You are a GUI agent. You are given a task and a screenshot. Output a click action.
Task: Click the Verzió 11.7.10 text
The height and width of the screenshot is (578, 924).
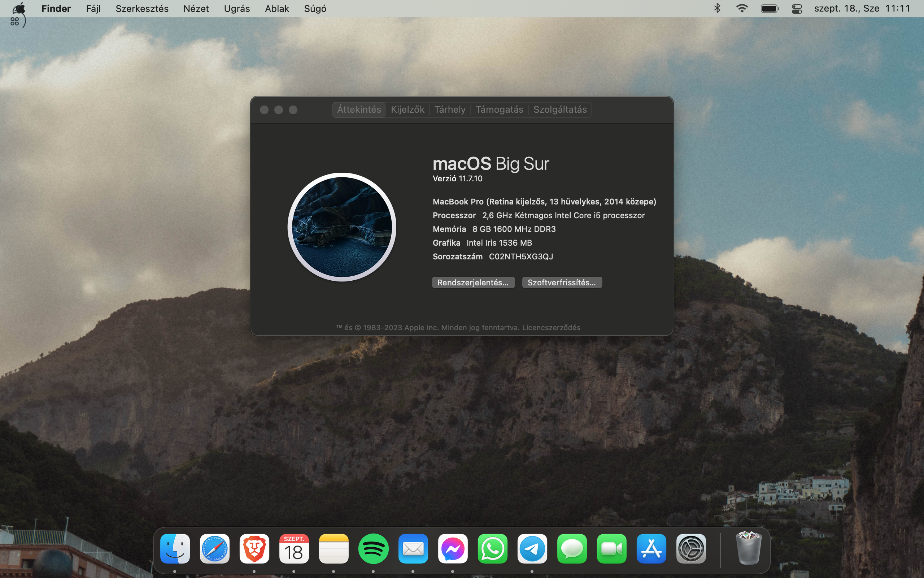click(x=457, y=178)
